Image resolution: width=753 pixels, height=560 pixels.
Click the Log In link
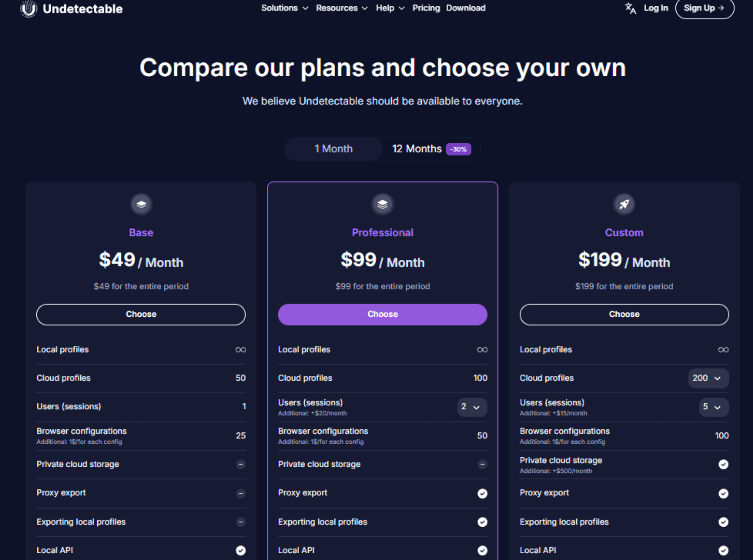point(656,8)
